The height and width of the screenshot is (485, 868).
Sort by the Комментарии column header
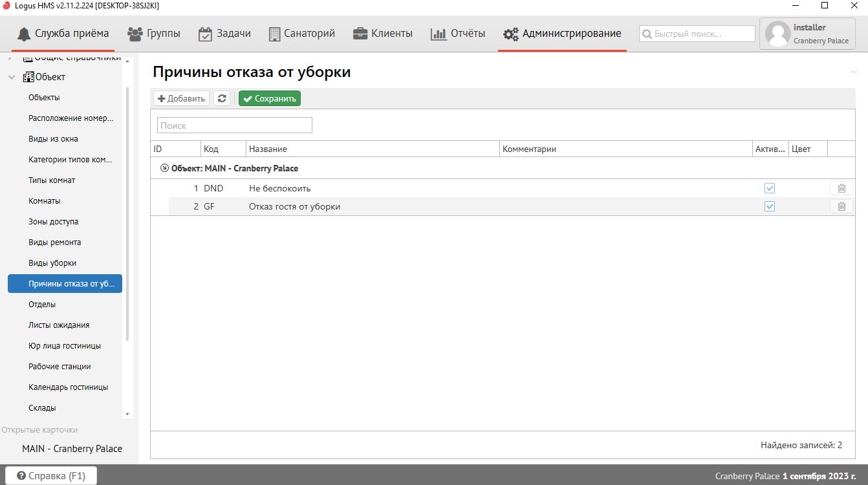coord(626,149)
